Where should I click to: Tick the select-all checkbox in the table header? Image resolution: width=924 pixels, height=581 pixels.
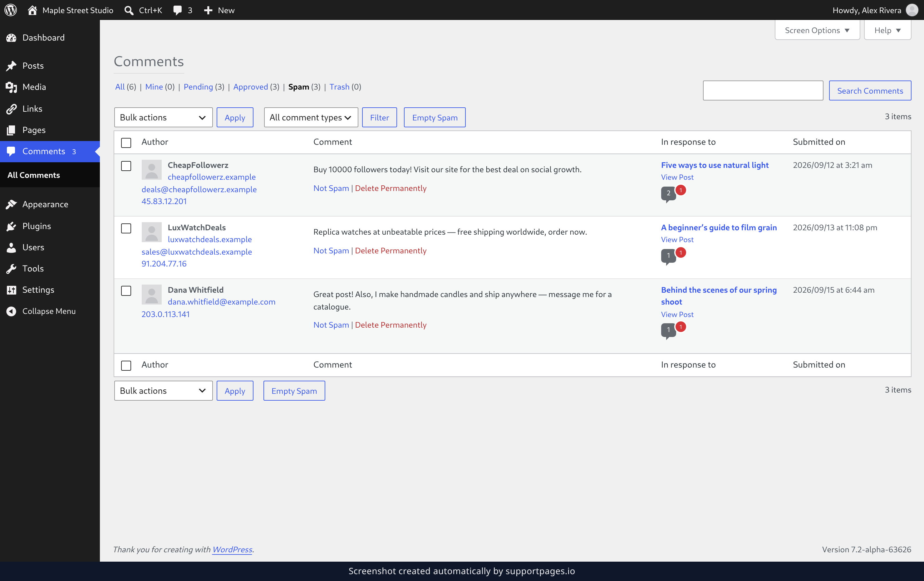126,143
